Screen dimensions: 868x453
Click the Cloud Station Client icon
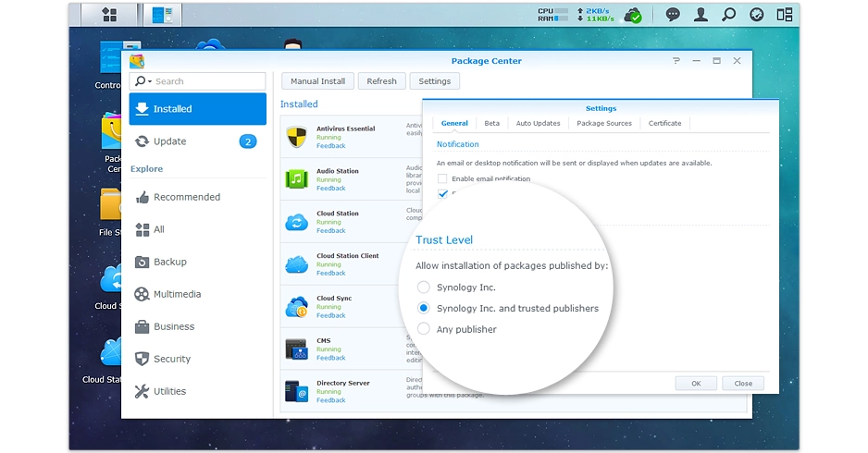(x=297, y=264)
